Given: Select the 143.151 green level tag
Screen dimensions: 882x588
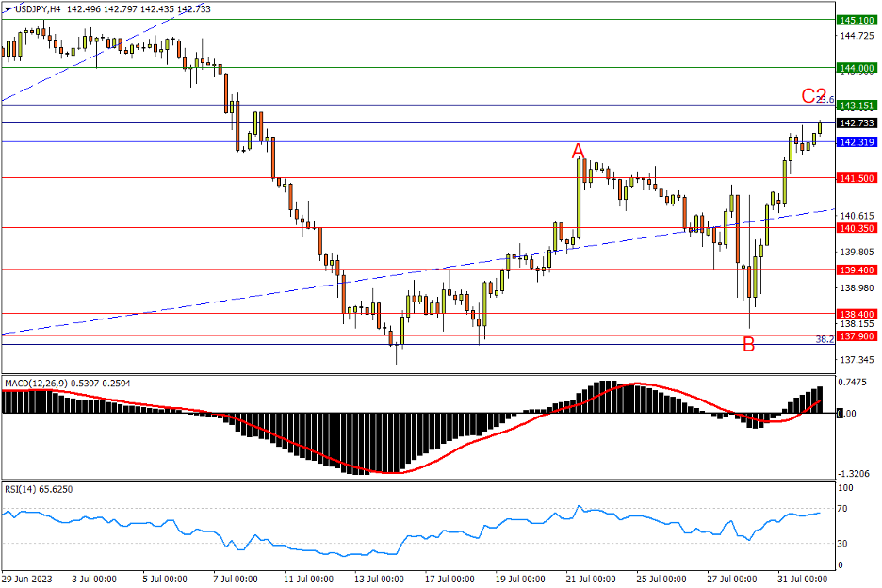Looking at the screenshot, I should pyautogui.click(x=857, y=106).
